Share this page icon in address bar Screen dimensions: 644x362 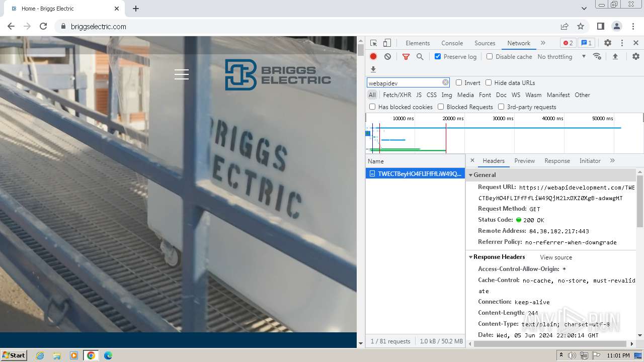(565, 26)
